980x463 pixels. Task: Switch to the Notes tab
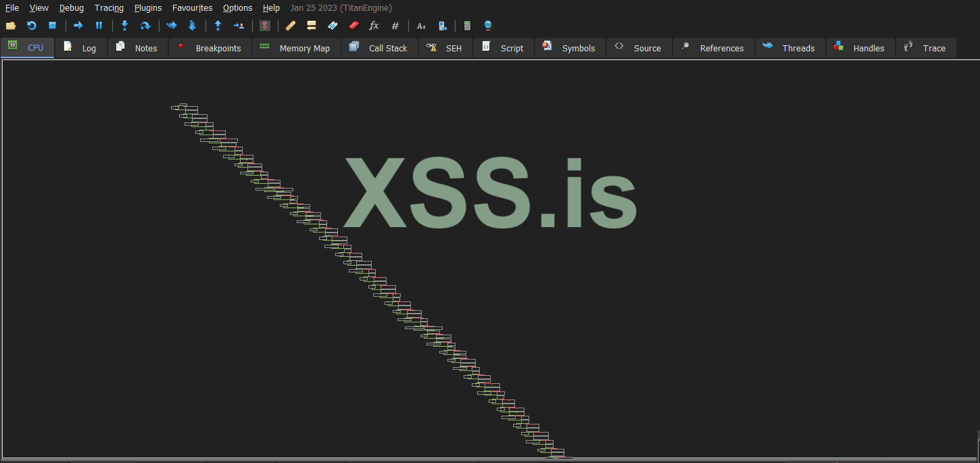click(138, 48)
